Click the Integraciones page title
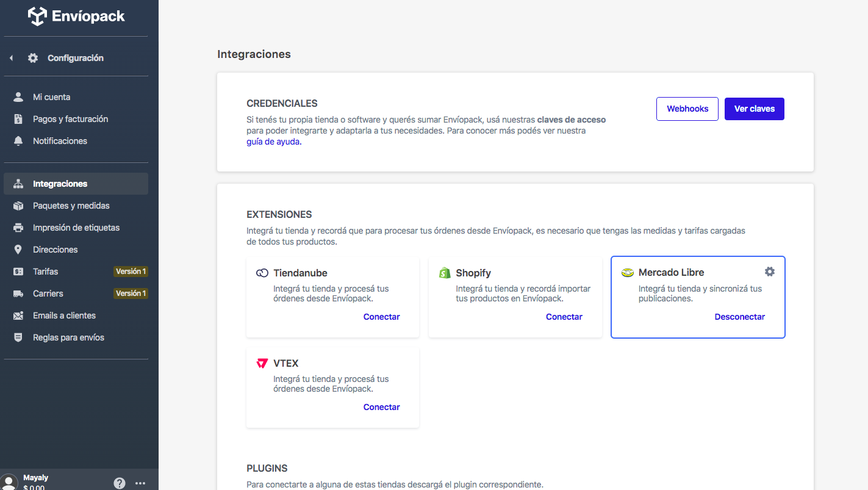The image size is (868, 490). click(x=254, y=54)
